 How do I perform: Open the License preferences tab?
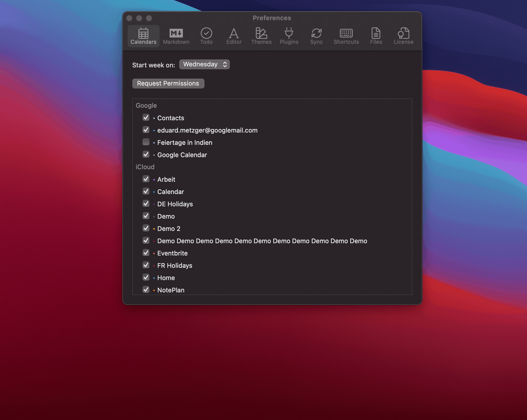(x=403, y=36)
